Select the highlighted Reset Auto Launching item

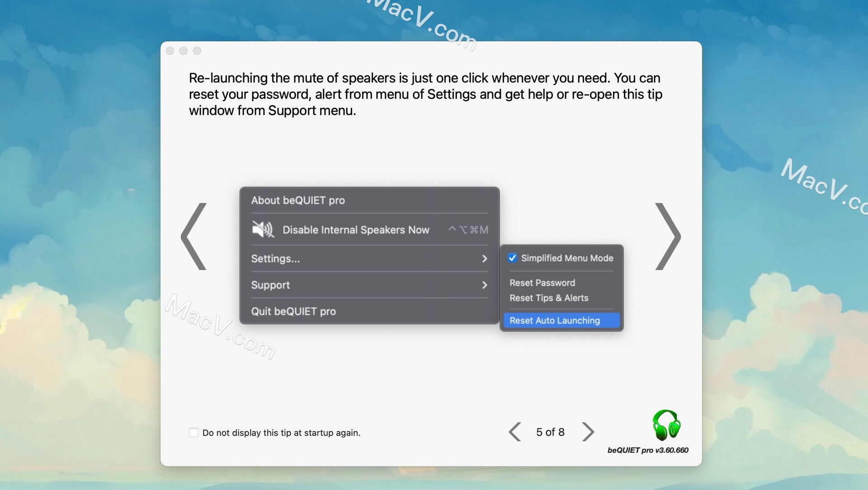[x=561, y=320]
